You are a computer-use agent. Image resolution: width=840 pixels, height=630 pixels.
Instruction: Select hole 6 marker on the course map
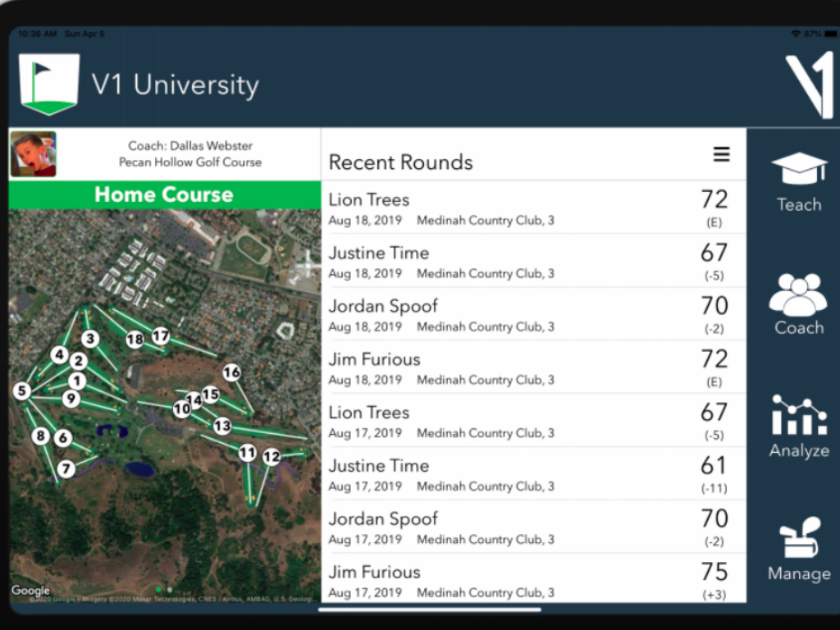[x=63, y=438]
